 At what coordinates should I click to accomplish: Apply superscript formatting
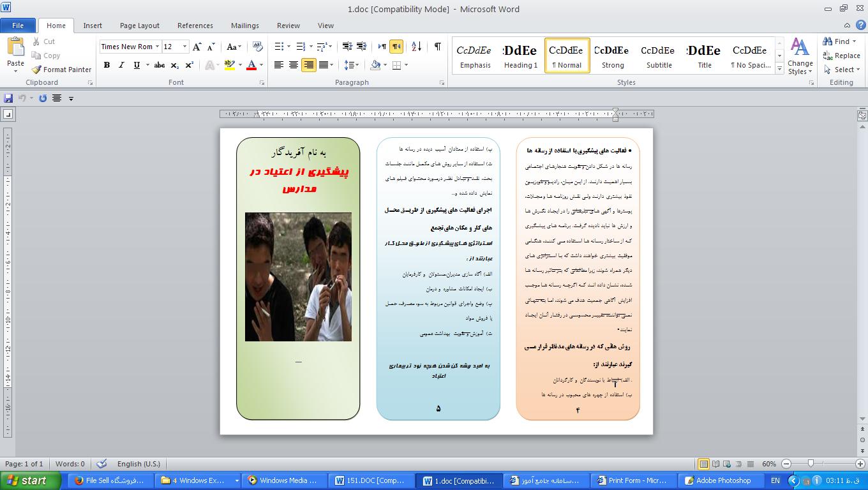[189, 65]
